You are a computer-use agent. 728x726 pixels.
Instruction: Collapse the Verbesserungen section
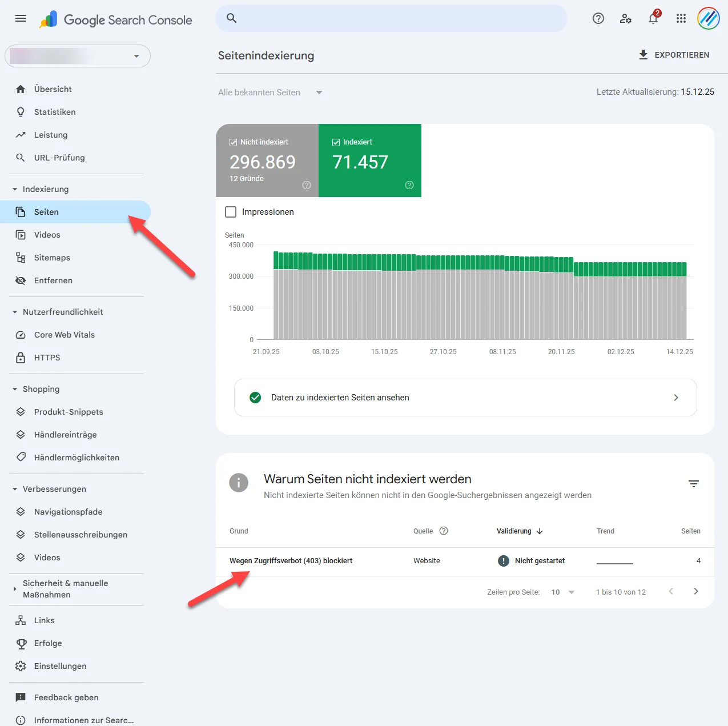(15, 489)
